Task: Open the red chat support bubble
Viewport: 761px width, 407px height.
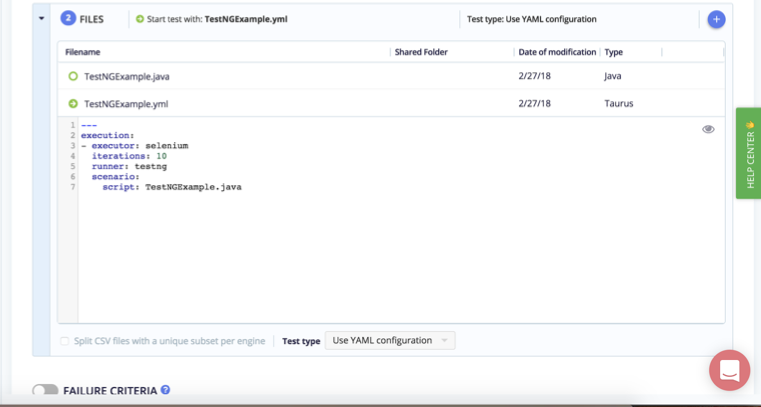Action: (729, 370)
